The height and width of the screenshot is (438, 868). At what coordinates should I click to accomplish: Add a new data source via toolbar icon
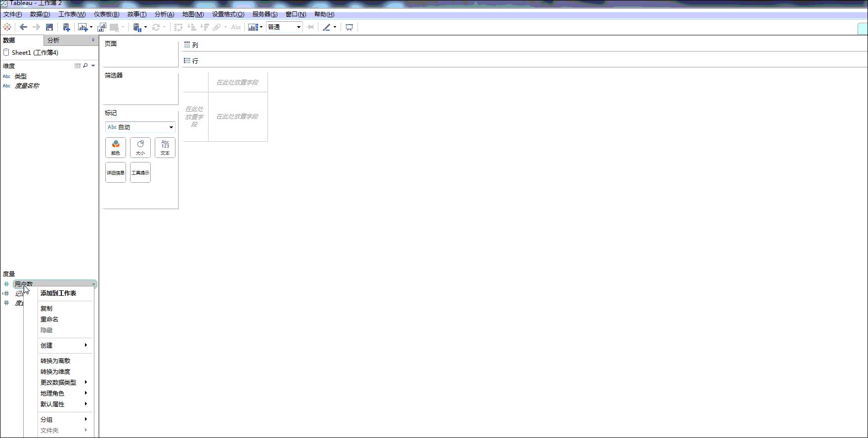pos(66,27)
